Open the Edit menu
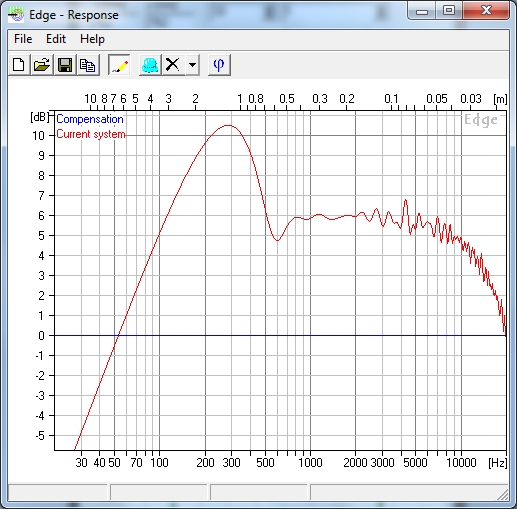 coord(56,39)
